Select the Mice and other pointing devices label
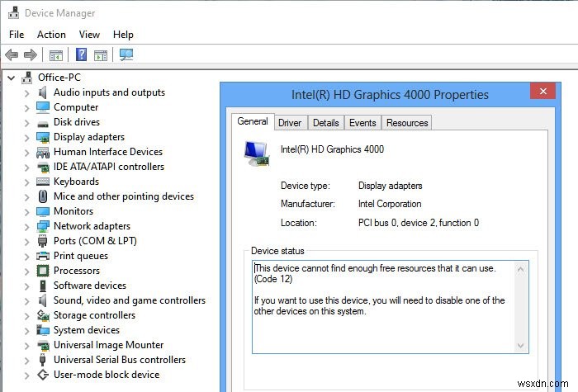 point(124,196)
